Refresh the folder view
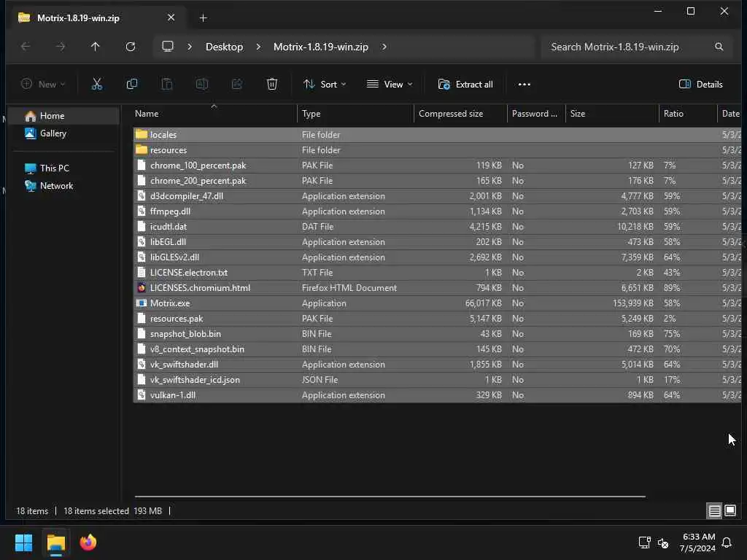 [131, 47]
